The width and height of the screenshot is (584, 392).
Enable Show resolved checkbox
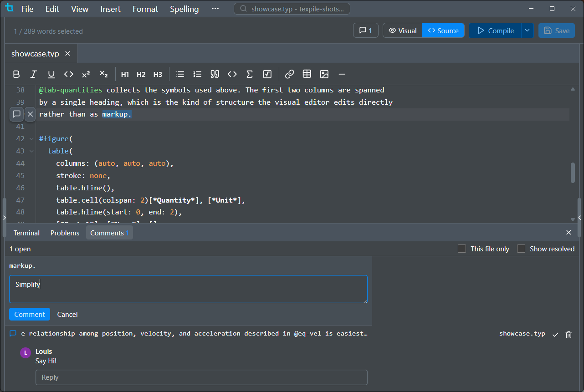(521, 249)
